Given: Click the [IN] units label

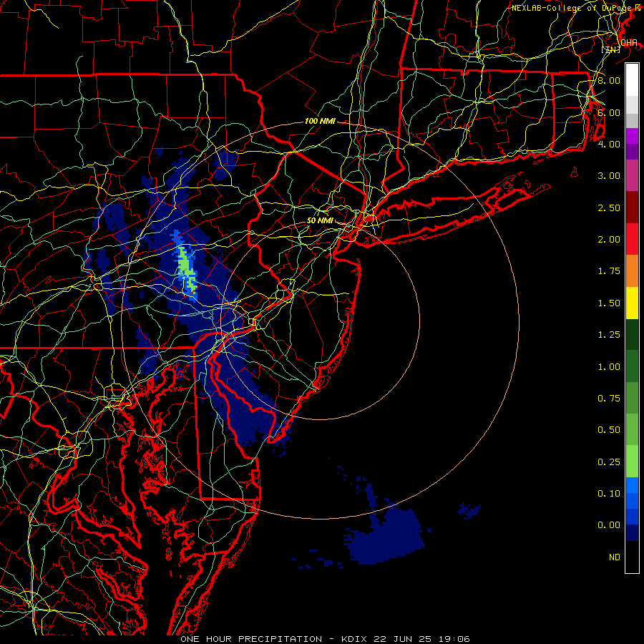Looking at the screenshot, I should pos(611,49).
